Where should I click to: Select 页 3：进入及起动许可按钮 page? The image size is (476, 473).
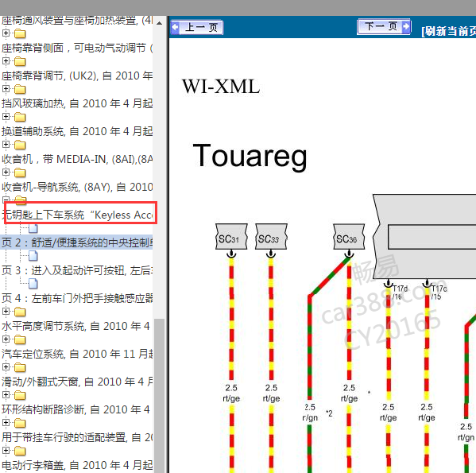click(77, 270)
